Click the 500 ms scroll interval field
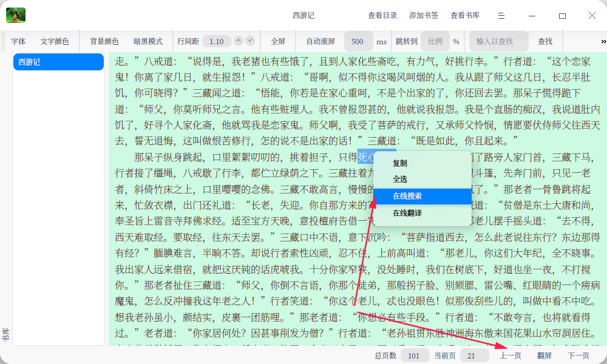This screenshot has width=607, height=364. pyautogui.click(x=359, y=41)
